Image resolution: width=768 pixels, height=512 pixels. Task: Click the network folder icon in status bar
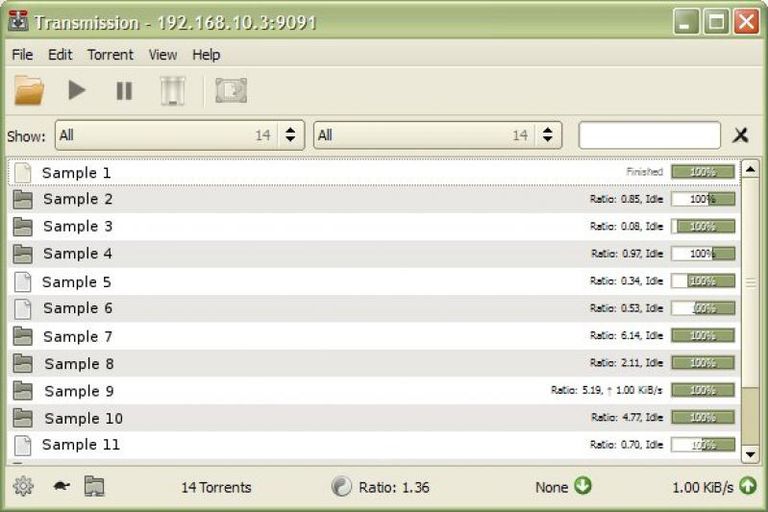pyautogui.click(x=94, y=487)
